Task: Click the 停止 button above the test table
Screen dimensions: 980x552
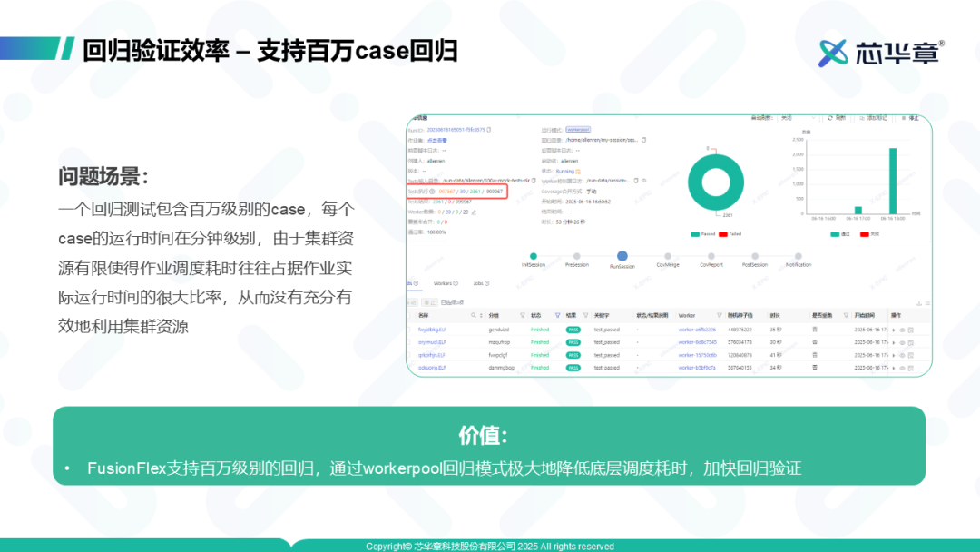Action: (x=429, y=302)
